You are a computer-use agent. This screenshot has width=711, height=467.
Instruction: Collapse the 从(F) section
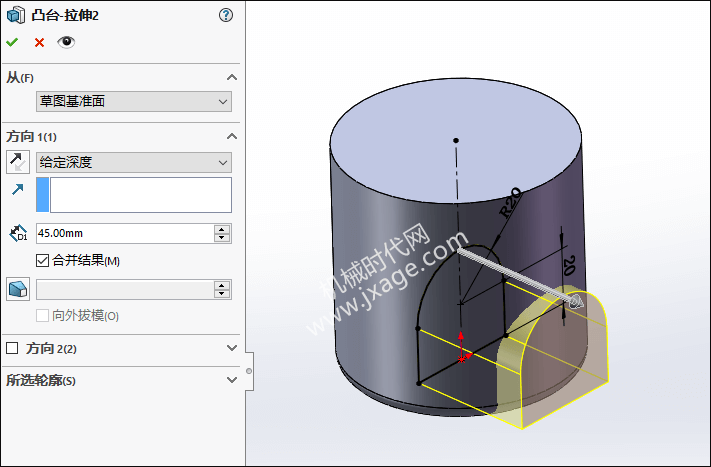[x=232, y=77]
